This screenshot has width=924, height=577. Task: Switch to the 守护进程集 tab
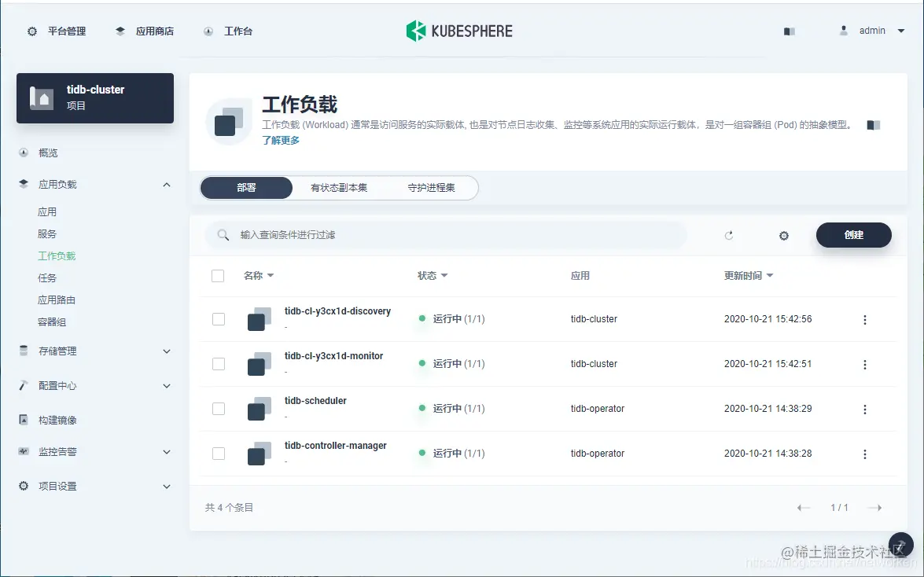pyautogui.click(x=432, y=187)
